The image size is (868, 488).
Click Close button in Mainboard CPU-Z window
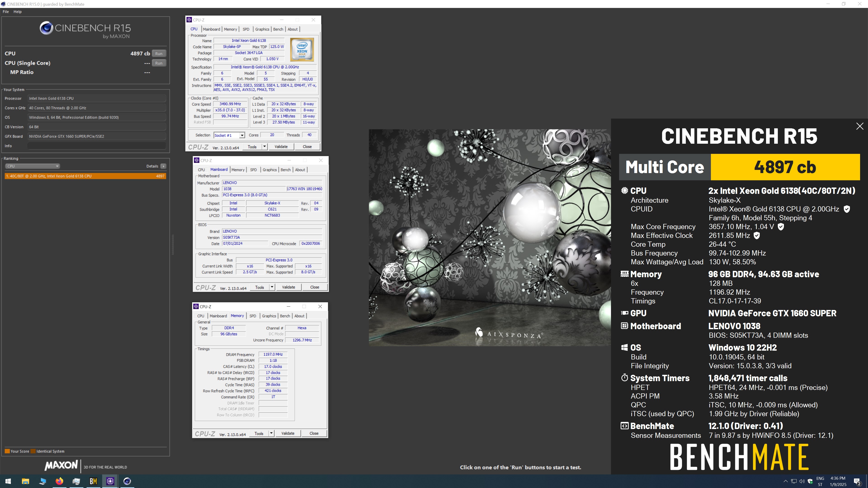314,287
